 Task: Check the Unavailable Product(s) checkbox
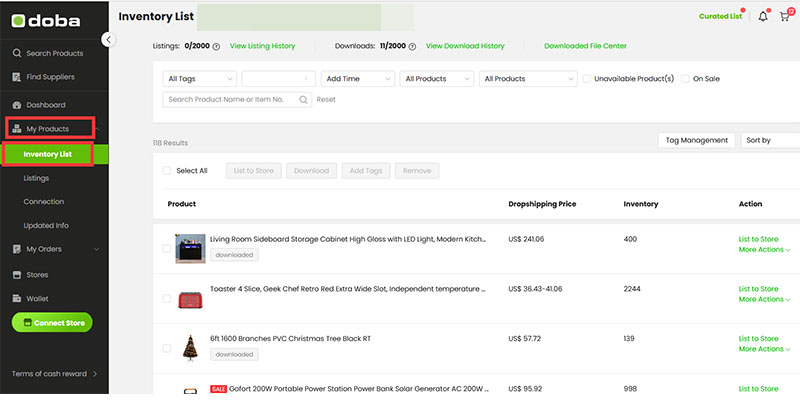click(x=587, y=78)
